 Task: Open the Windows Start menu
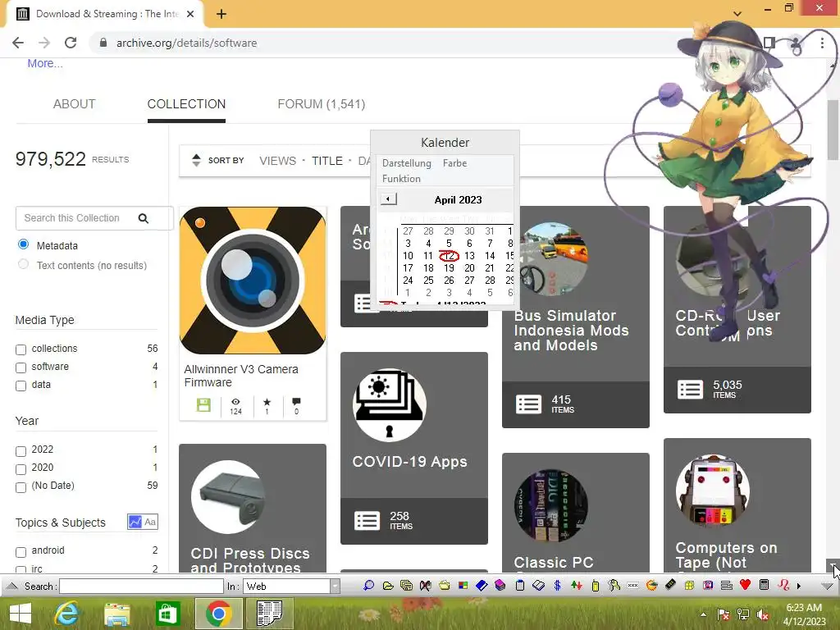pos(21,614)
